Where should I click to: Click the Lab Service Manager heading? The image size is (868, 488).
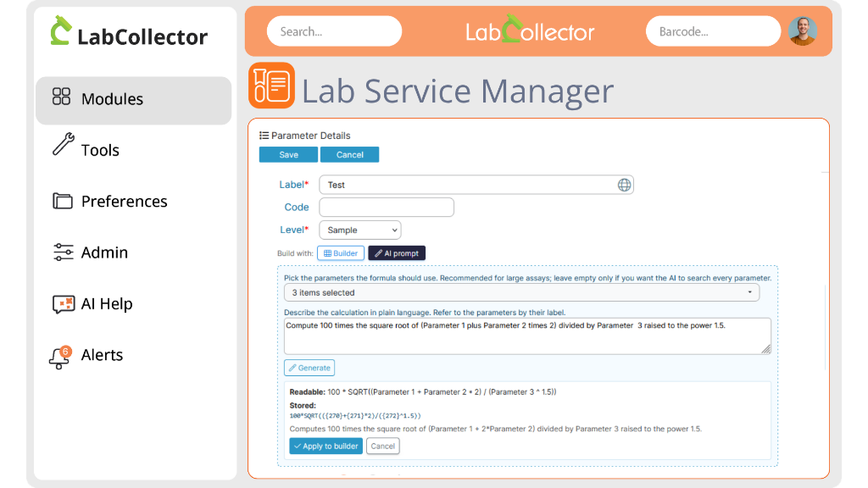(x=457, y=91)
